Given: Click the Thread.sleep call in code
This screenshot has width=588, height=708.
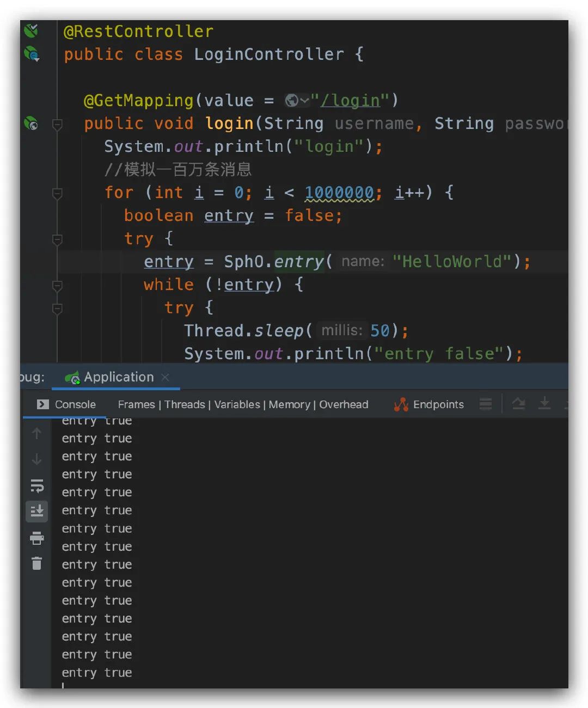Looking at the screenshot, I should [x=243, y=330].
